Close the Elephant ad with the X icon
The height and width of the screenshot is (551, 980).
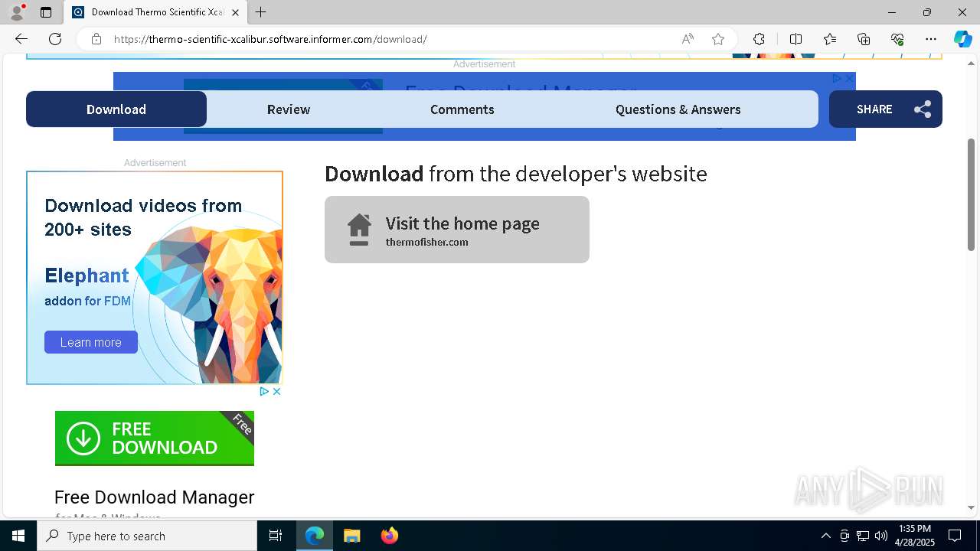[276, 391]
